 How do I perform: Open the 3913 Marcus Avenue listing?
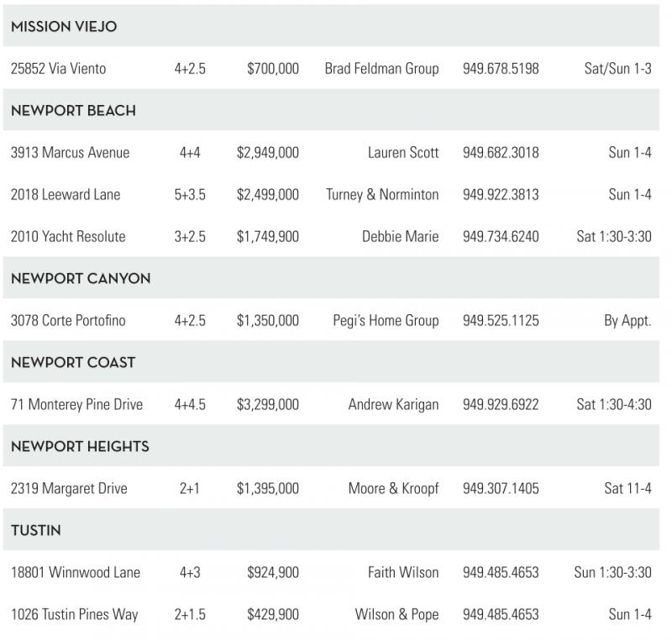coord(71,153)
